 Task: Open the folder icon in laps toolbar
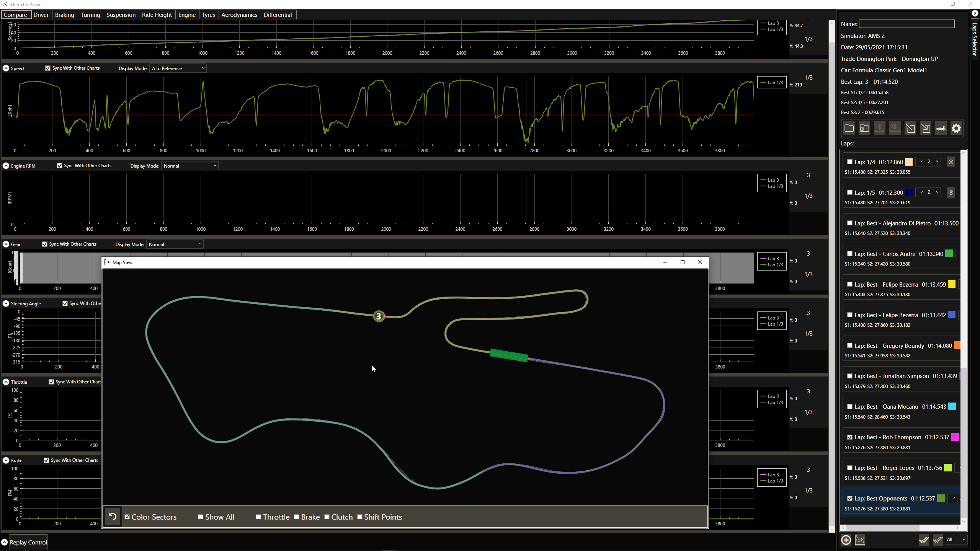[x=849, y=128]
